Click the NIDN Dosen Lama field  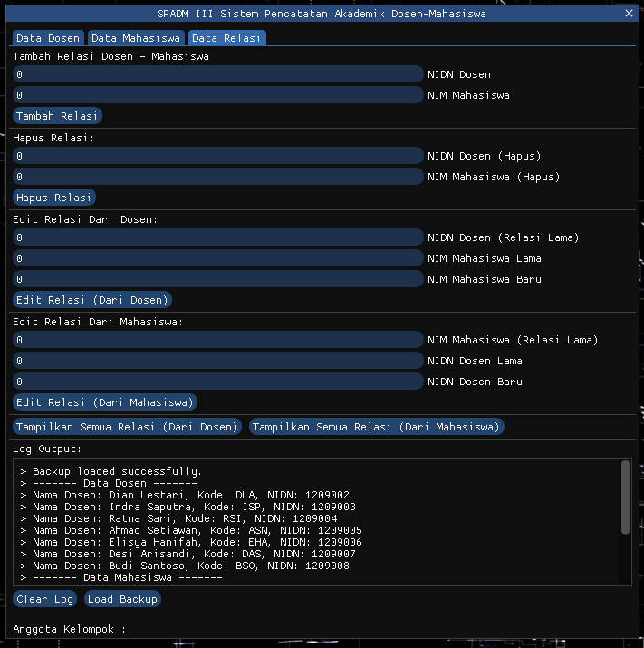pyautogui.click(x=218, y=361)
